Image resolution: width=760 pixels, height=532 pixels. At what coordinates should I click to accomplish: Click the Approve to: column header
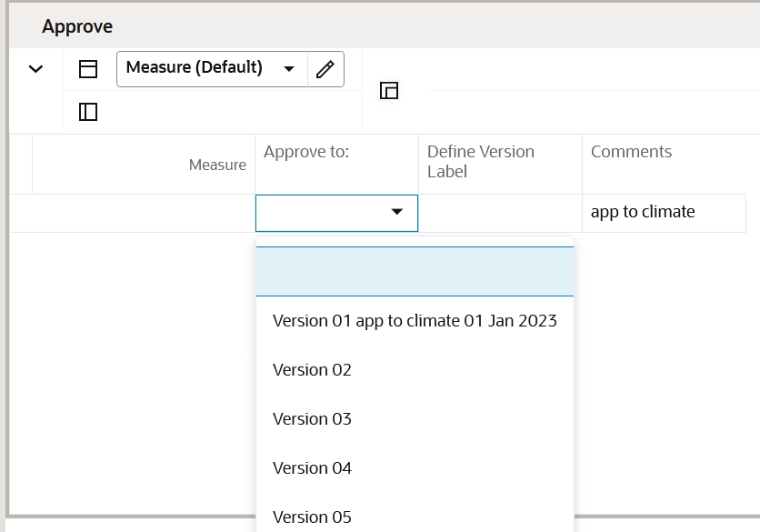click(306, 152)
